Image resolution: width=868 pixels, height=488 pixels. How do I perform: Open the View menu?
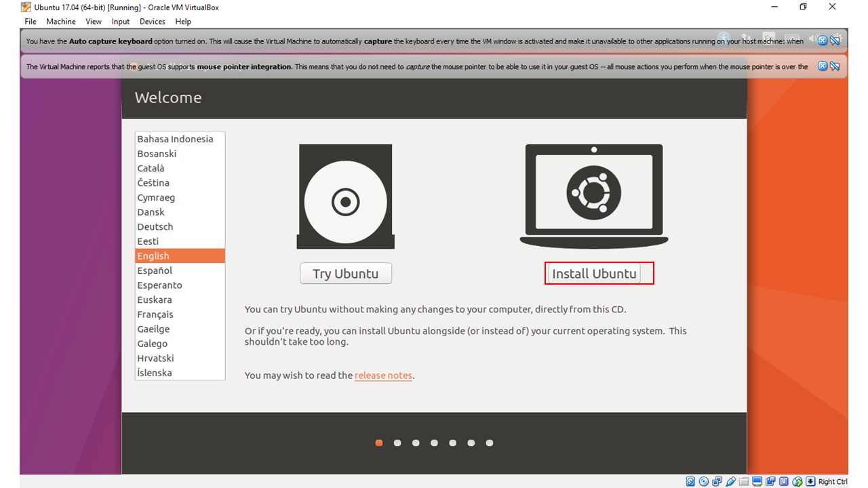tap(94, 22)
